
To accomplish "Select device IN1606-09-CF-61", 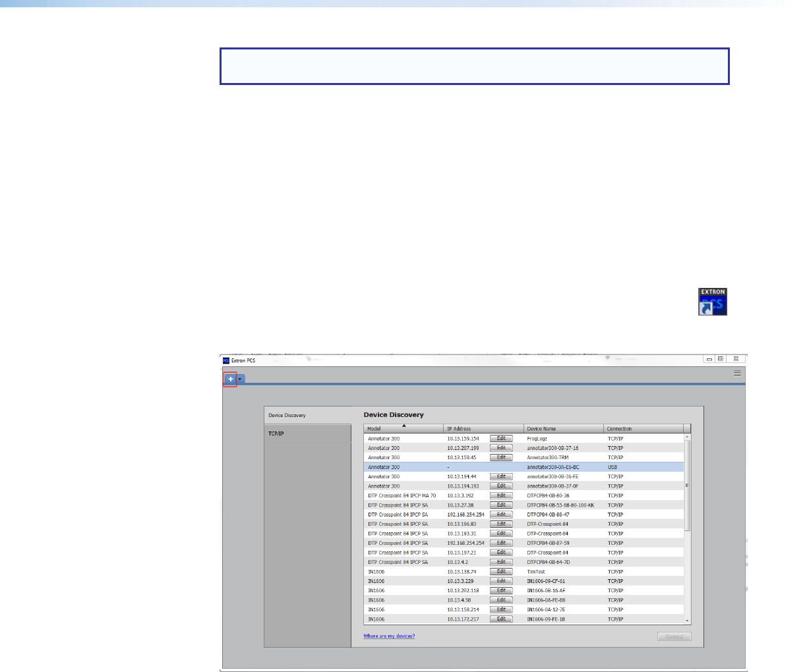I will (546, 581).
